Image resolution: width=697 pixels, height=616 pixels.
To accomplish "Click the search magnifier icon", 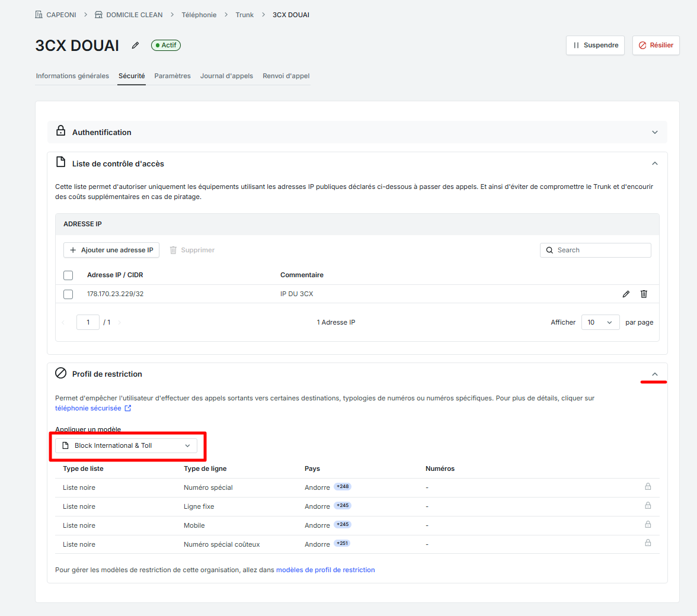I will [x=549, y=250].
